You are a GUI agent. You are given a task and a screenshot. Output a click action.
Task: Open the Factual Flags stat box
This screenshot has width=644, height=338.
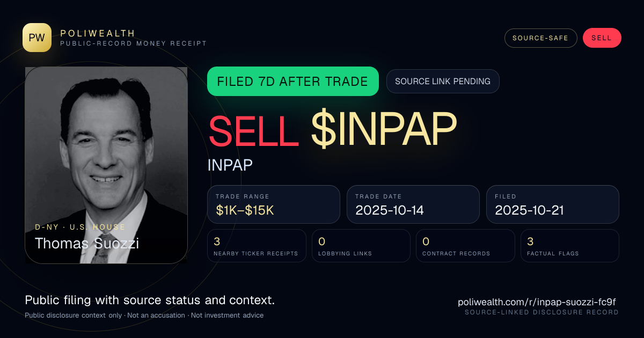(x=570, y=246)
